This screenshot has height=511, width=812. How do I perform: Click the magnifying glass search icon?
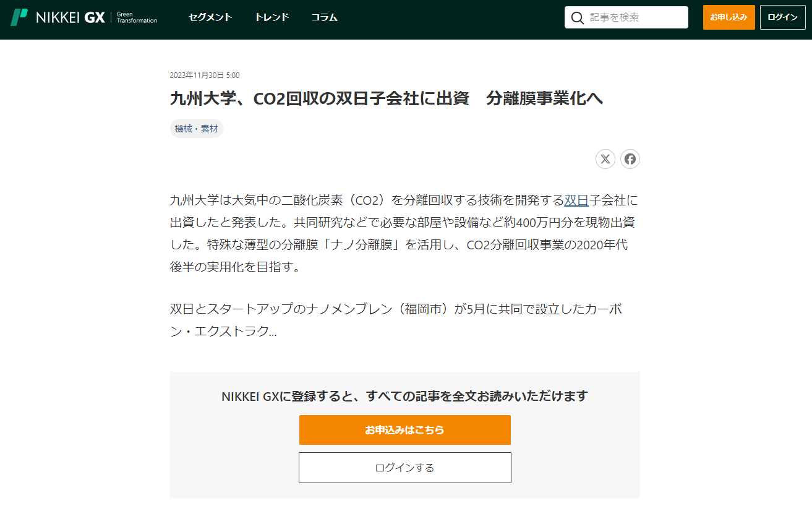[578, 17]
